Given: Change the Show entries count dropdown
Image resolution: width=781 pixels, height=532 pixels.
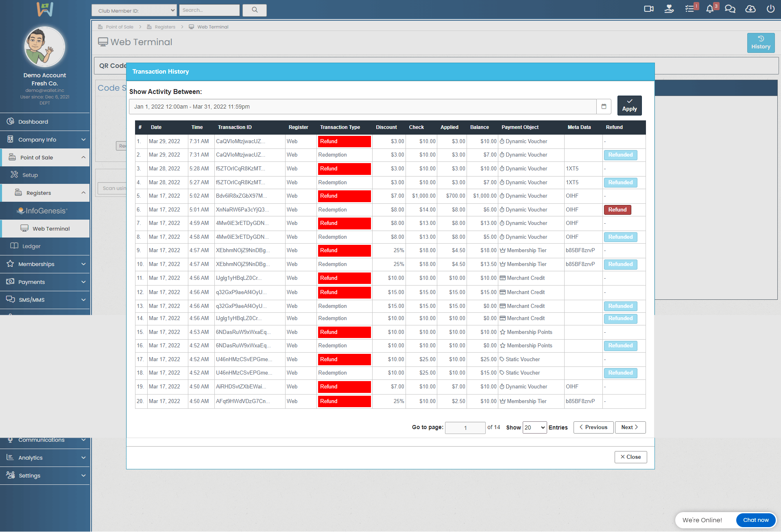Looking at the screenshot, I should 534,427.
